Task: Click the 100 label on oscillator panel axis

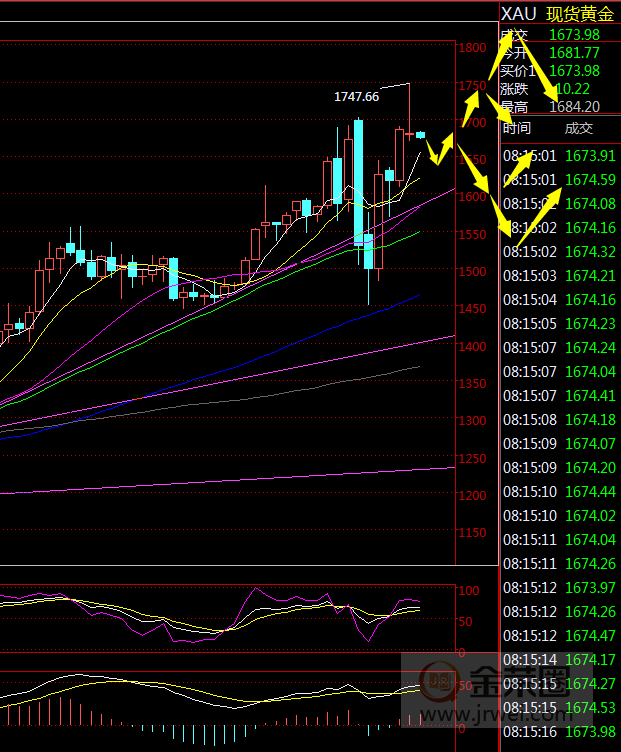Action: tap(468, 591)
